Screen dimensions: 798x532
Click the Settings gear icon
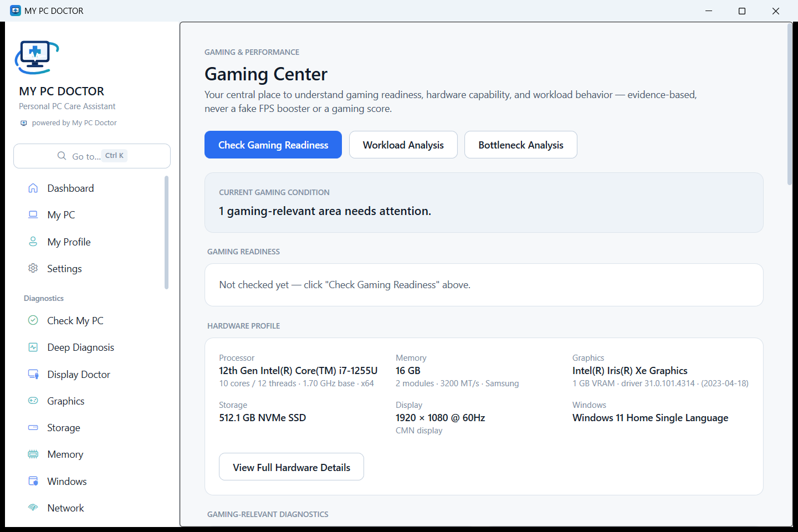pos(33,268)
